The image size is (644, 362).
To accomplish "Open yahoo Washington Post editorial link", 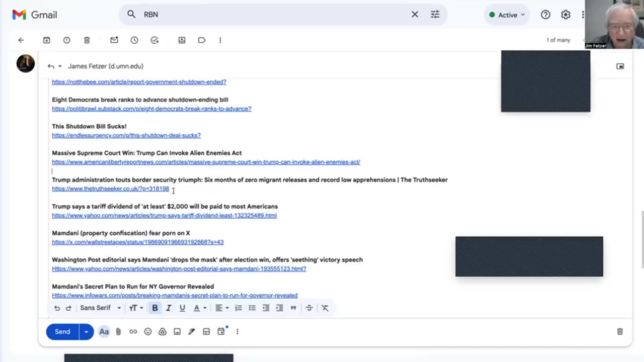I will [179, 268].
